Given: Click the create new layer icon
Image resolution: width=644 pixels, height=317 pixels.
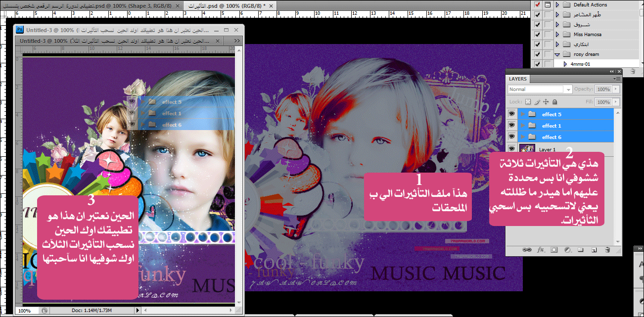Looking at the screenshot, I should pos(594,250).
